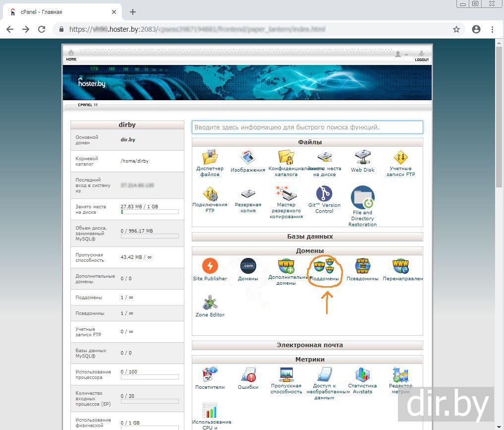Open File and Directory Restoration
The height and width of the screenshot is (430, 504).
[x=363, y=197]
